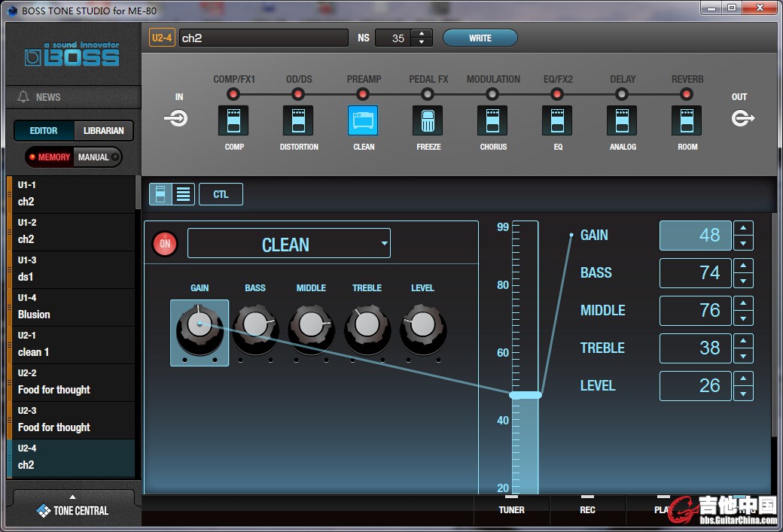This screenshot has width=783, height=532.
Task: Increase GAIN value with up arrow
Action: point(743,228)
